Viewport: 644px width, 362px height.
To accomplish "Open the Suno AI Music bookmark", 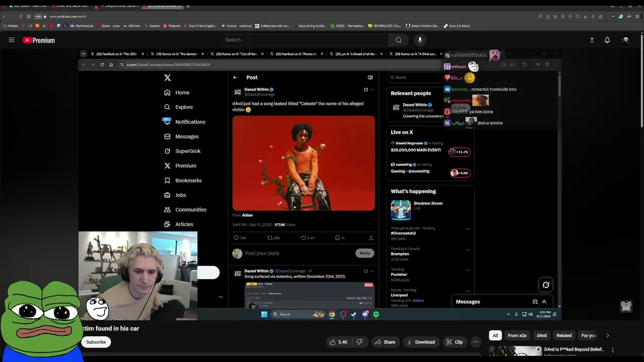I will (x=457, y=26).
